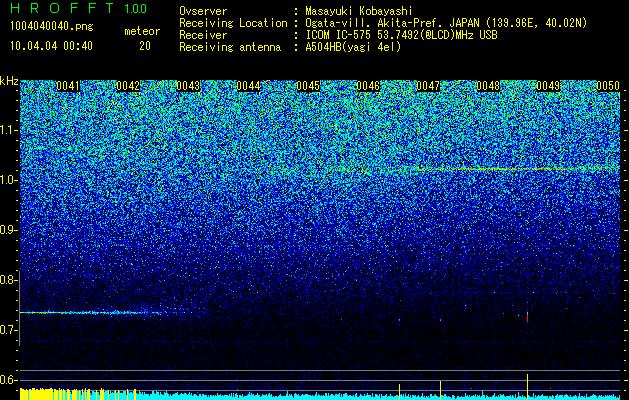Click receiver ICOM IC-575 frequency text

tap(401, 35)
